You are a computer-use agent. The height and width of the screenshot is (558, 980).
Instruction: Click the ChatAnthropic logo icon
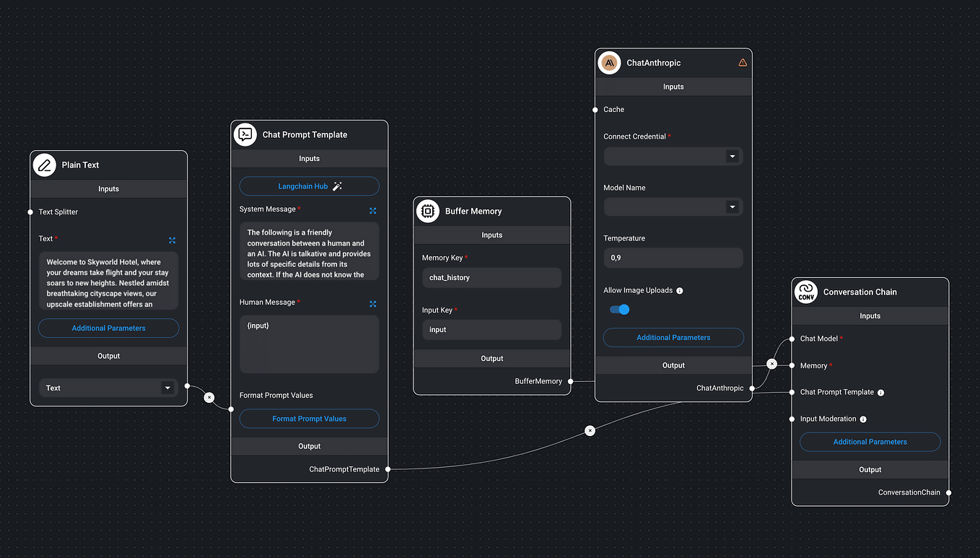tap(610, 63)
